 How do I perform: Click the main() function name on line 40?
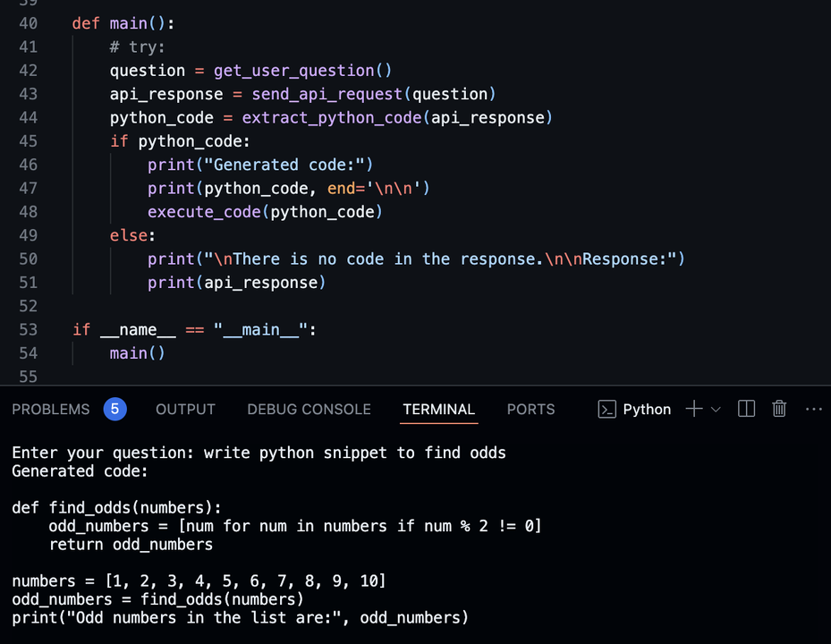tap(131, 22)
